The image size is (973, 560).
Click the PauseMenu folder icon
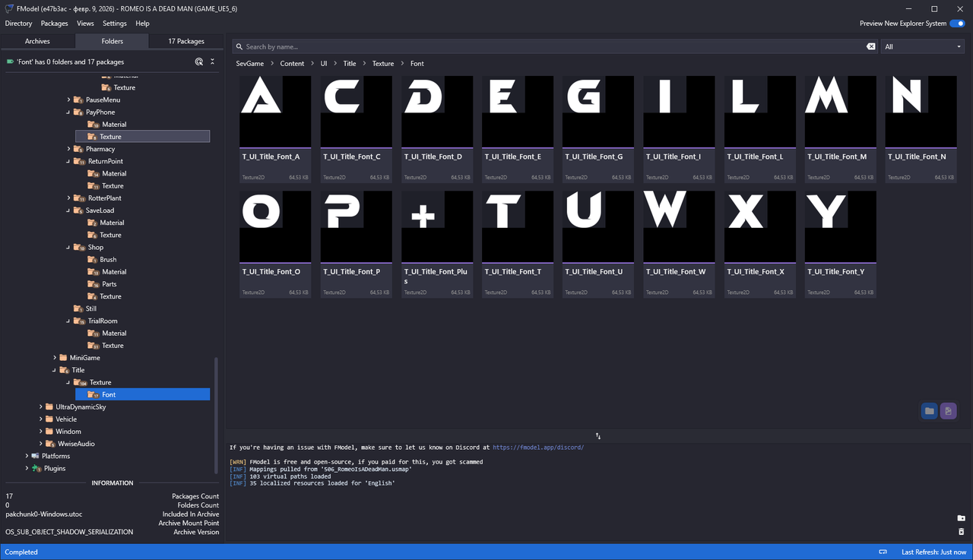[x=78, y=100]
